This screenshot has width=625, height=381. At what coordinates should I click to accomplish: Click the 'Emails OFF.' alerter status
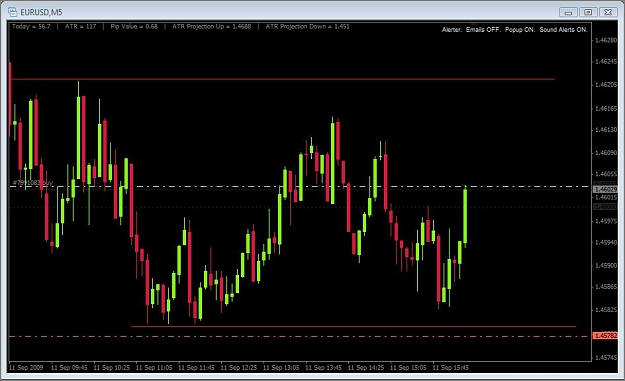[483, 30]
